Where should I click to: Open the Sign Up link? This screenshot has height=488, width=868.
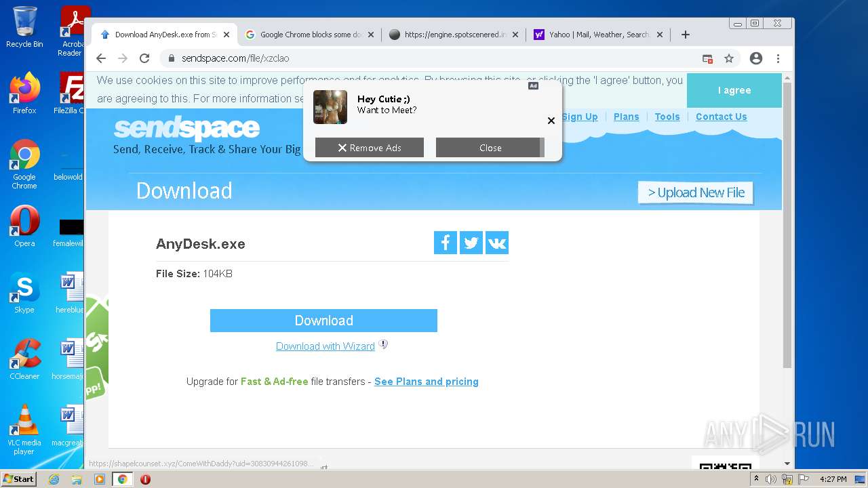(580, 117)
